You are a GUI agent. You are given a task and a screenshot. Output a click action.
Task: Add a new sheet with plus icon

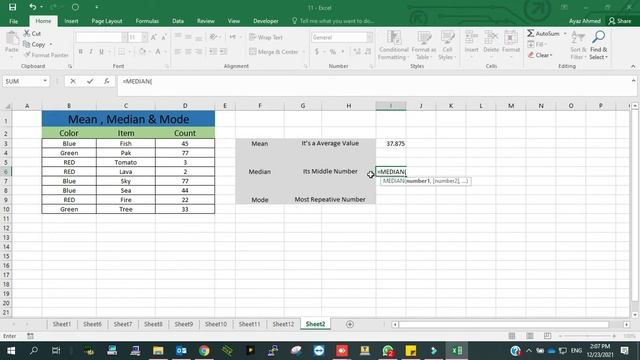pyautogui.click(x=350, y=324)
